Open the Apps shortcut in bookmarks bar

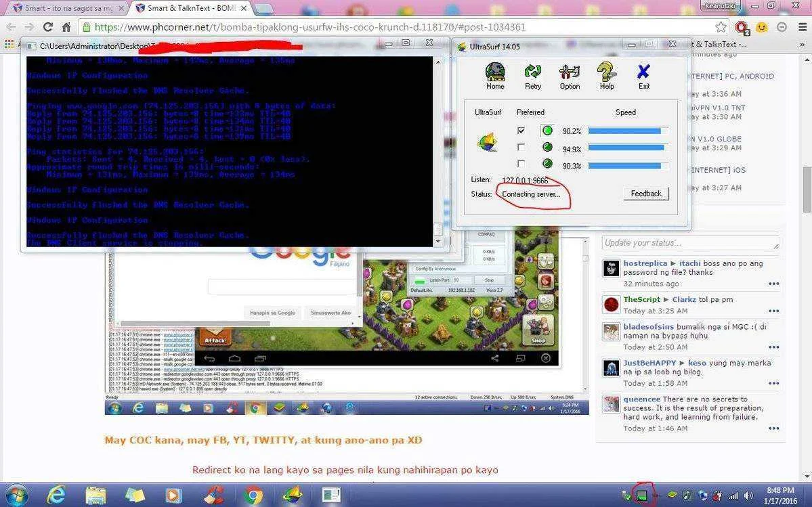(9, 45)
